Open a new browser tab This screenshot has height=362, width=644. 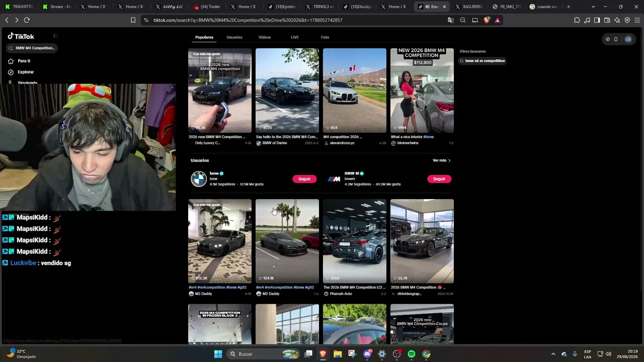tap(569, 7)
